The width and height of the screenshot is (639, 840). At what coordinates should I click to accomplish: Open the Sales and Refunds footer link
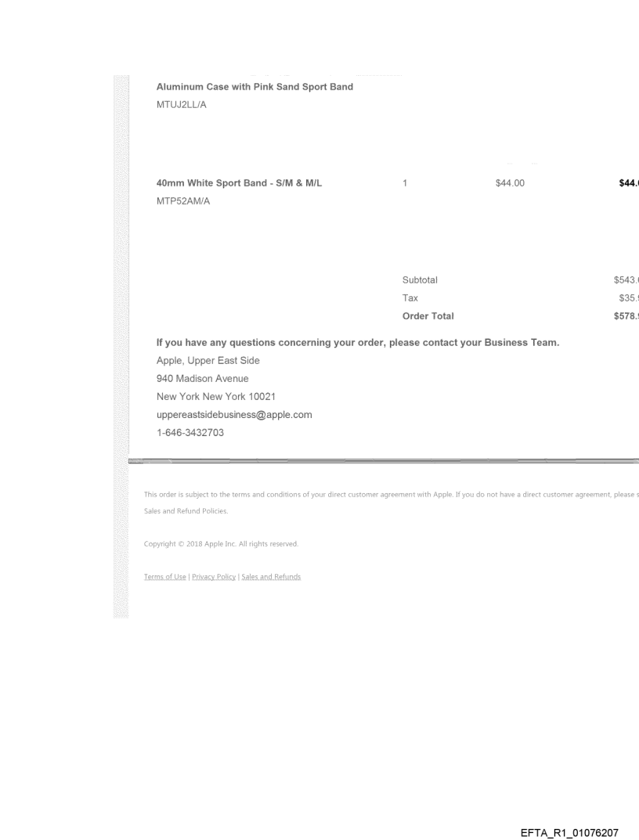(x=271, y=577)
